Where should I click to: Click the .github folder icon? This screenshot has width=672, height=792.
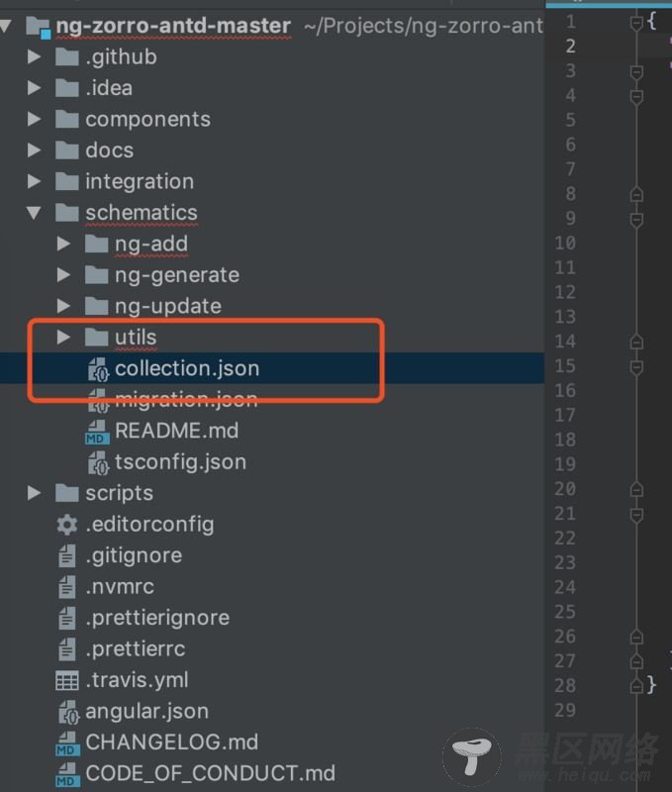(x=66, y=57)
